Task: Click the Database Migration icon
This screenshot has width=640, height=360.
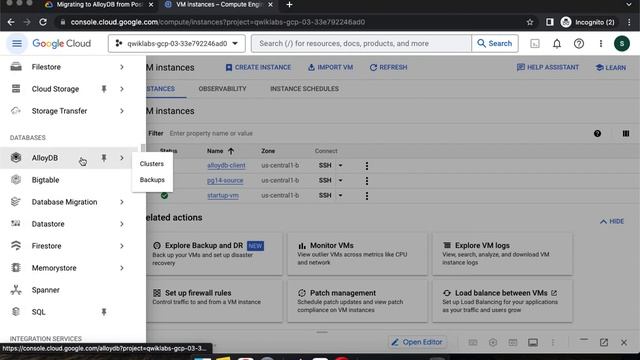Action: (16, 202)
